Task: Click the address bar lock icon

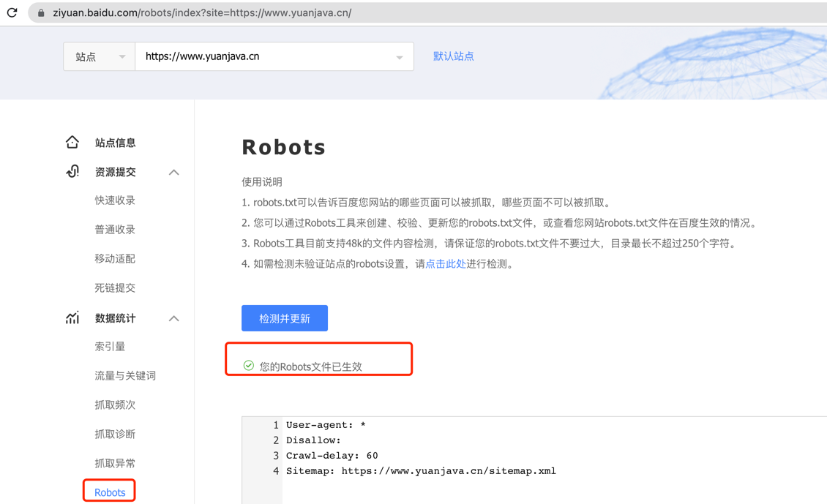Action: pos(41,13)
